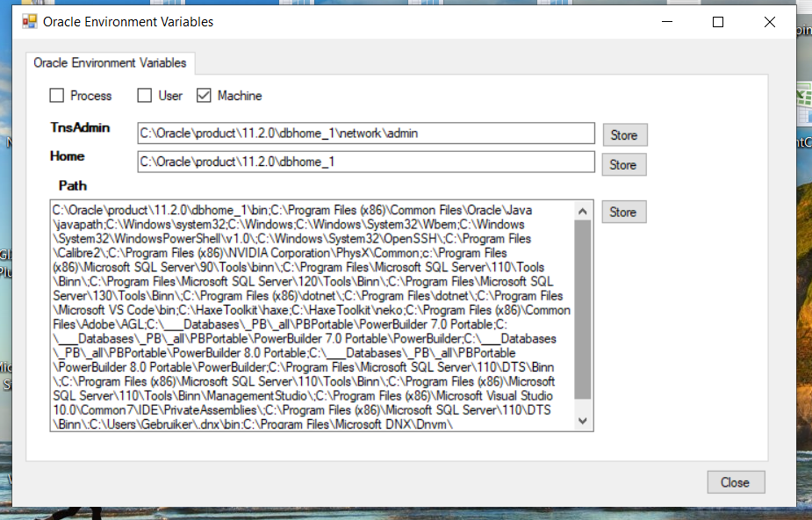
Task: Store the Path value
Action: (x=624, y=212)
